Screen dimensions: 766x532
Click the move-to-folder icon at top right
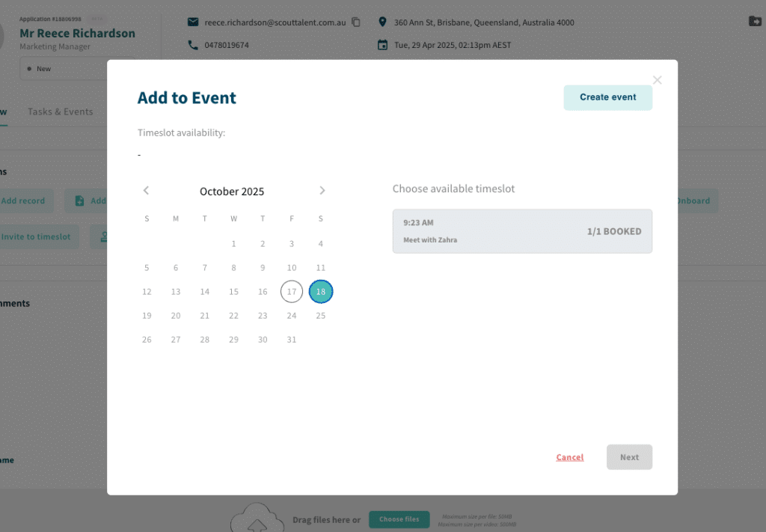[x=754, y=21]
